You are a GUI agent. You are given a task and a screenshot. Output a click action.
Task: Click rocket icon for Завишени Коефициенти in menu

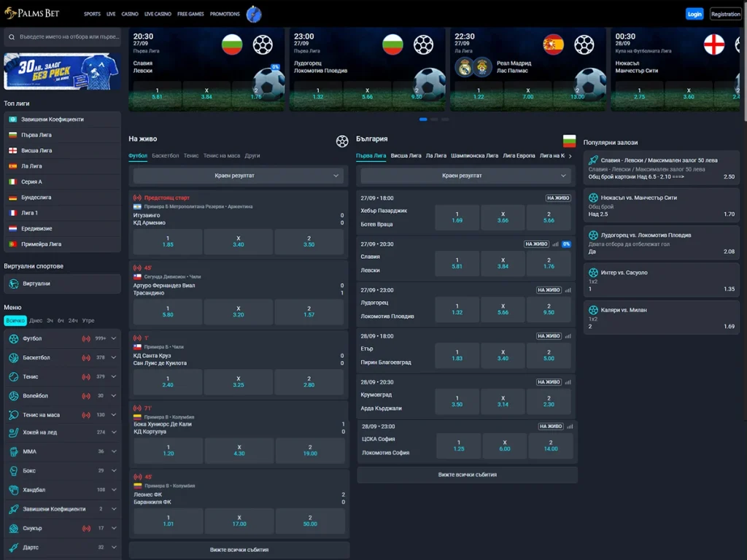[x=13, y=509]
